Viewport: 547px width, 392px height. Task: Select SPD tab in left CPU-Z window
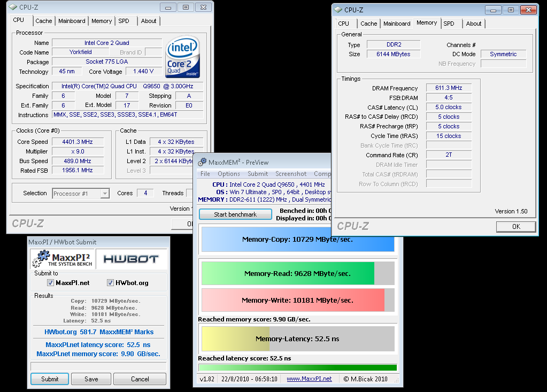tap(124, 21)
